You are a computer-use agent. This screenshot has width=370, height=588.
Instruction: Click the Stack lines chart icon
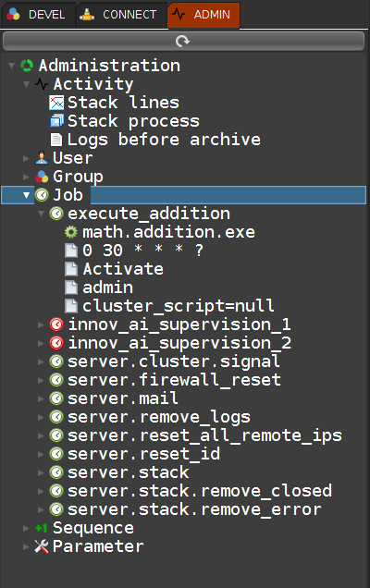click(x=56, y=103)
